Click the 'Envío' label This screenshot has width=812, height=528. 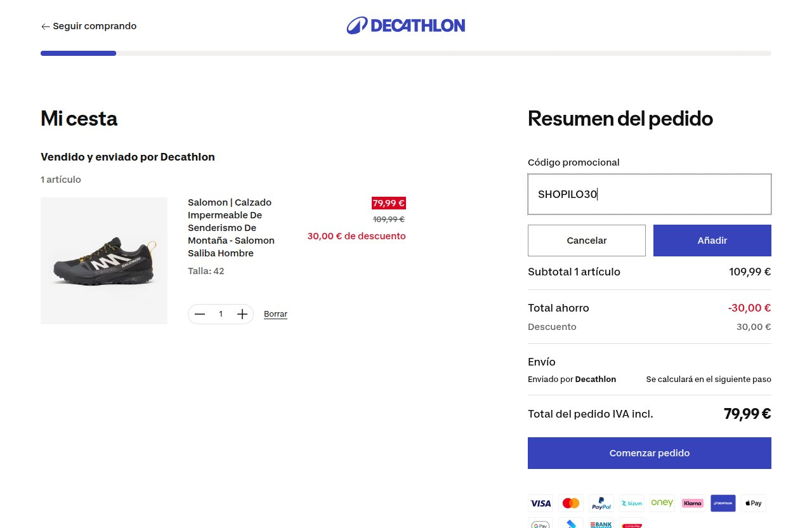click(x=542, y=362)
